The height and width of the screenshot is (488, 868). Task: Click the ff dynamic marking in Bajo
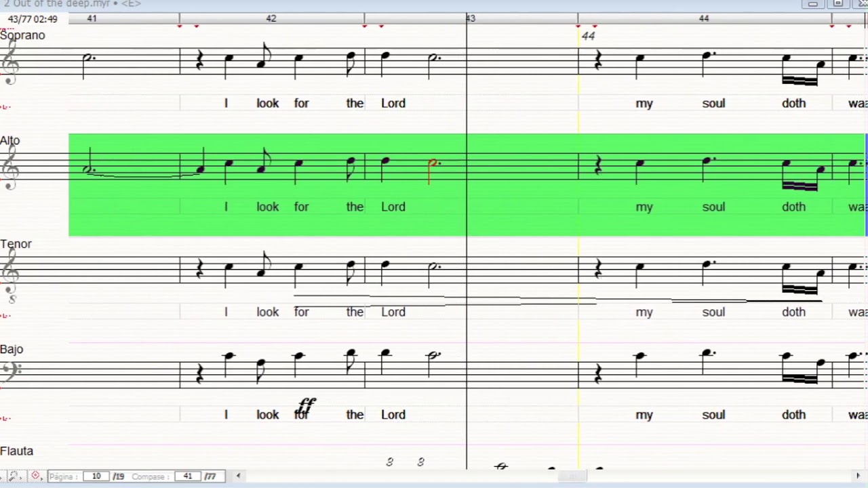pyautogui.click(x=306, y=407)
